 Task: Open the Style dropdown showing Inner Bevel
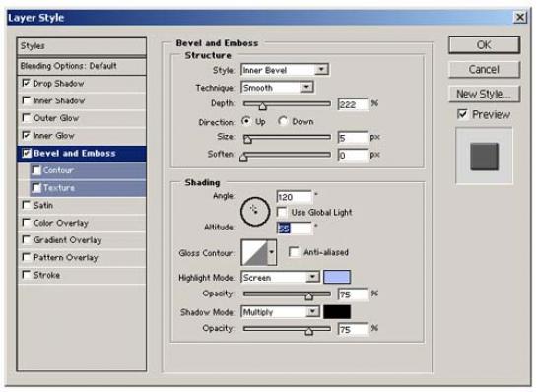click(285, 70)
